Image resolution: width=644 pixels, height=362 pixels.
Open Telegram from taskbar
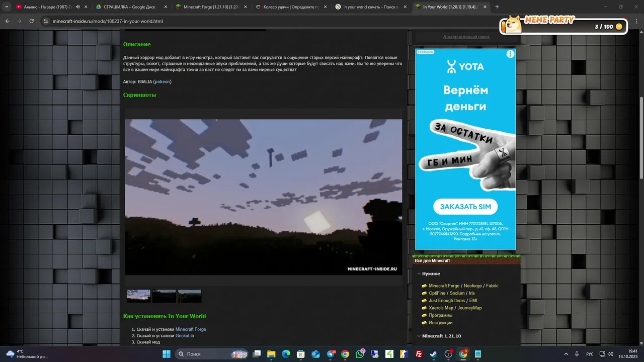[x=331, y=354]
